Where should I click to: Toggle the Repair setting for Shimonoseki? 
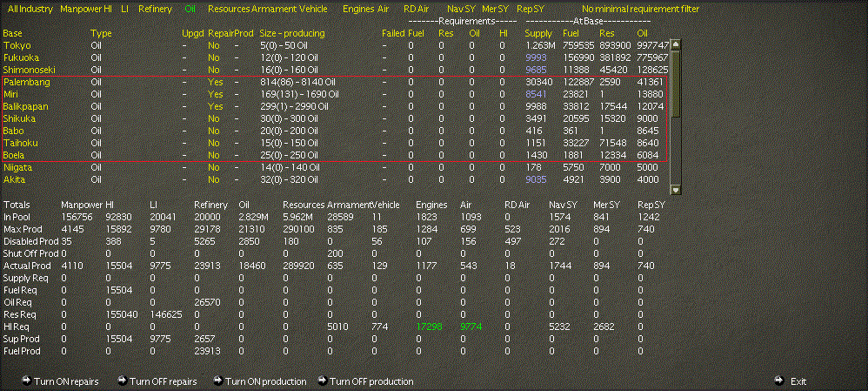coord(214,70)
